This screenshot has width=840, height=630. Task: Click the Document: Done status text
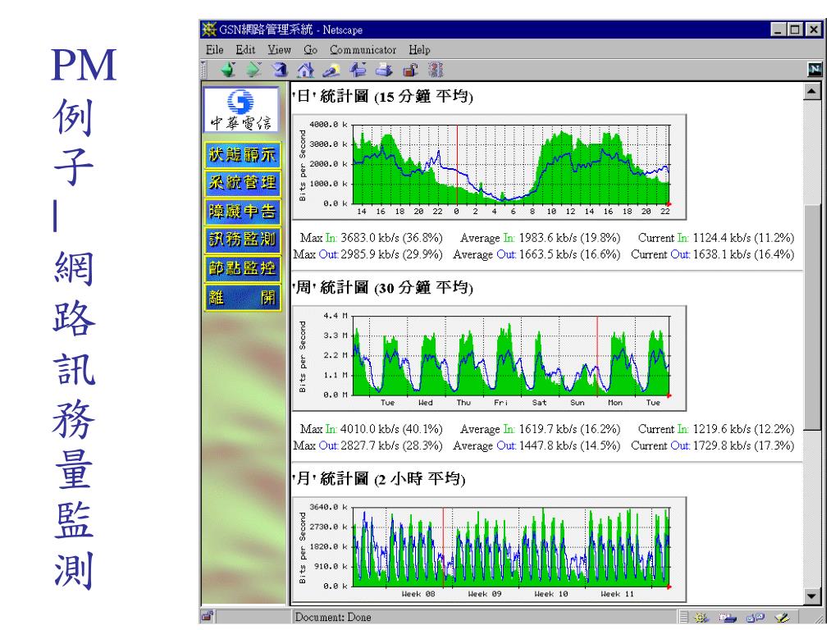click(x=333, y=617)
